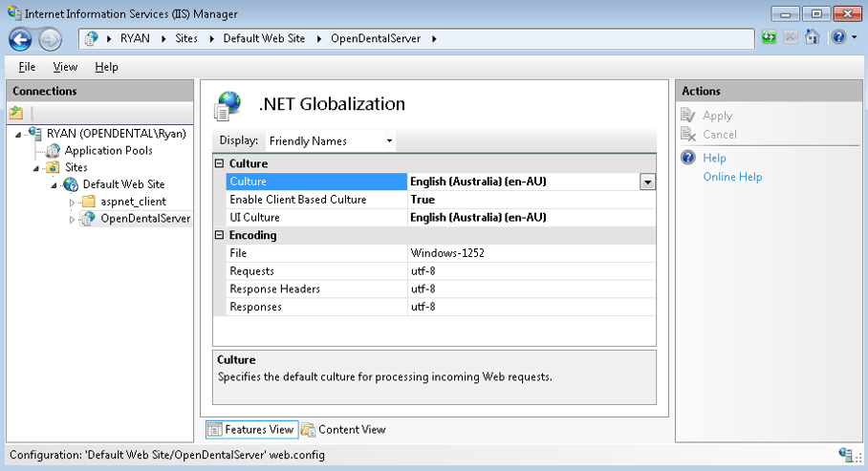Open the Display Friendly Names dropdown
Viewport: 868px width, 471px height.
331,140
